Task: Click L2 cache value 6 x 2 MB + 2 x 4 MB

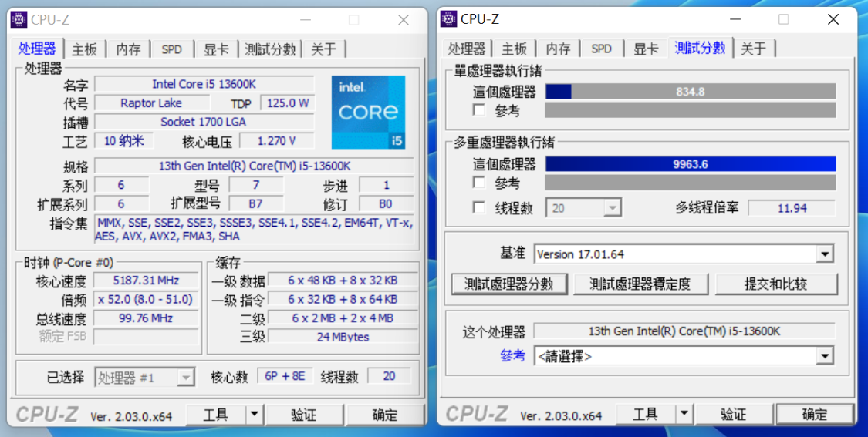Action: [x=343, y=318]
